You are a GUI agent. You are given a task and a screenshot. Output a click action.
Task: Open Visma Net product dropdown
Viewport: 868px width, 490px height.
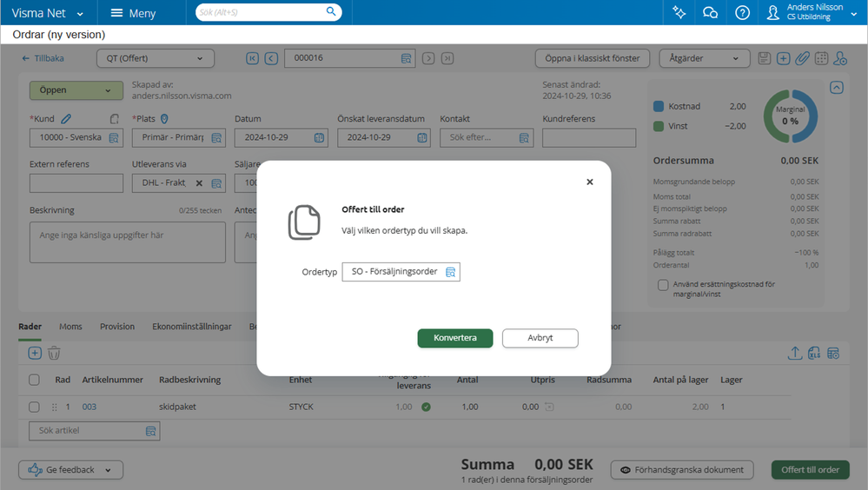48,13
